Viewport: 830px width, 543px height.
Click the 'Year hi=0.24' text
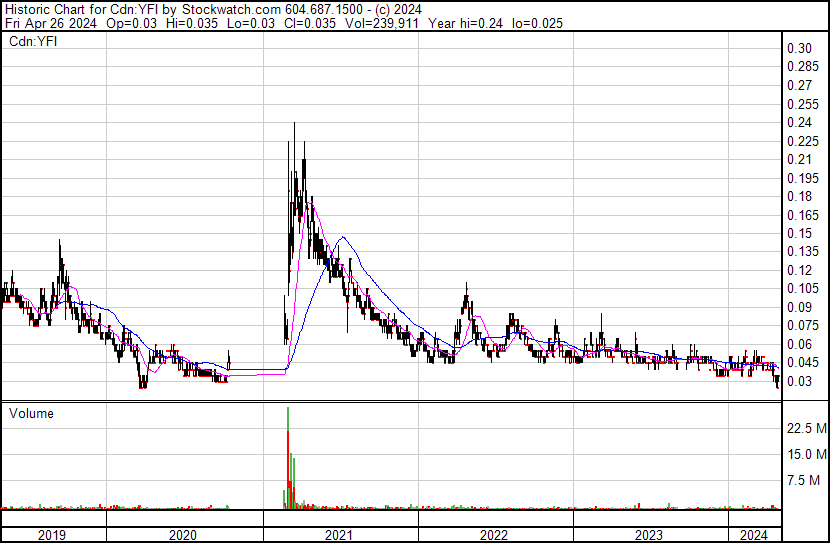click(x=465, y=23)
